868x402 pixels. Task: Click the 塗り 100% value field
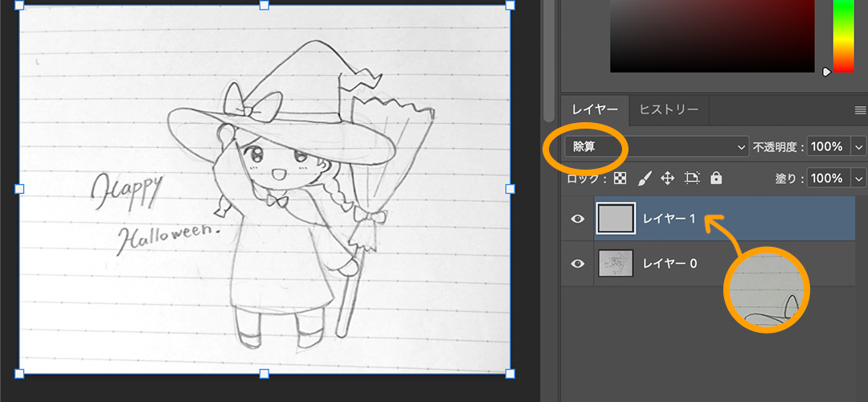[x=829, y=178]
